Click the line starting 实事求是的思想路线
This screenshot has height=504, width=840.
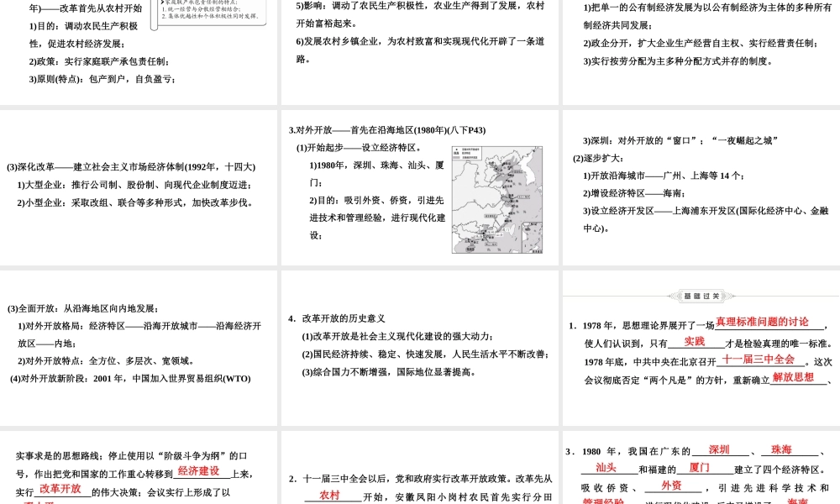click(131, 456)
